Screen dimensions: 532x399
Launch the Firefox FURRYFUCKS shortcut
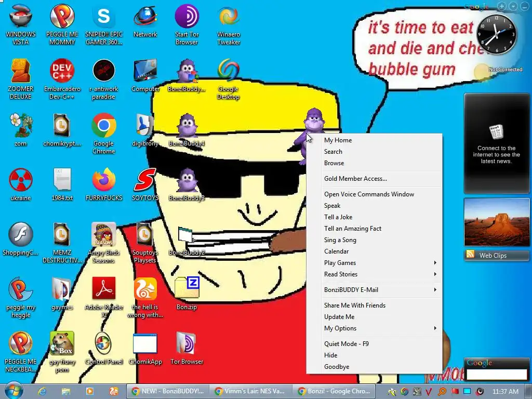pos(104,184)
